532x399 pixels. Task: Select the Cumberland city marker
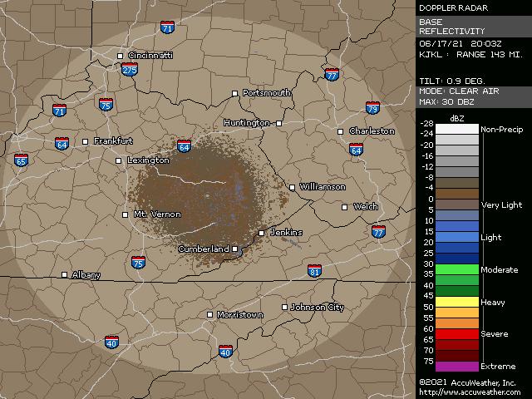[235, 249]
